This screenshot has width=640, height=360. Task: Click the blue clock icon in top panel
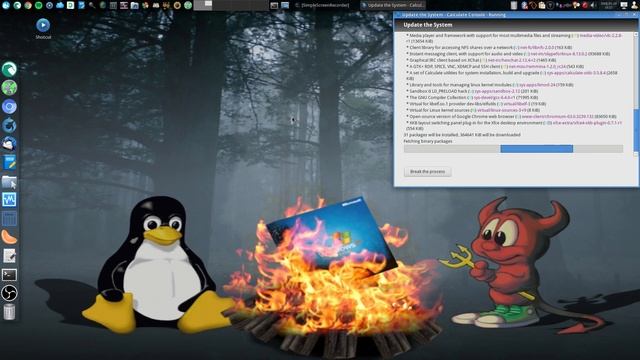[x=6, y=5]
